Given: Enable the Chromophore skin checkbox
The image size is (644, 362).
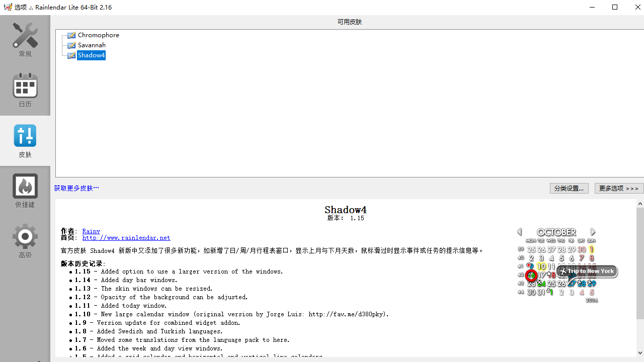Looking at the screenshot, I should [x=71, y=35].
